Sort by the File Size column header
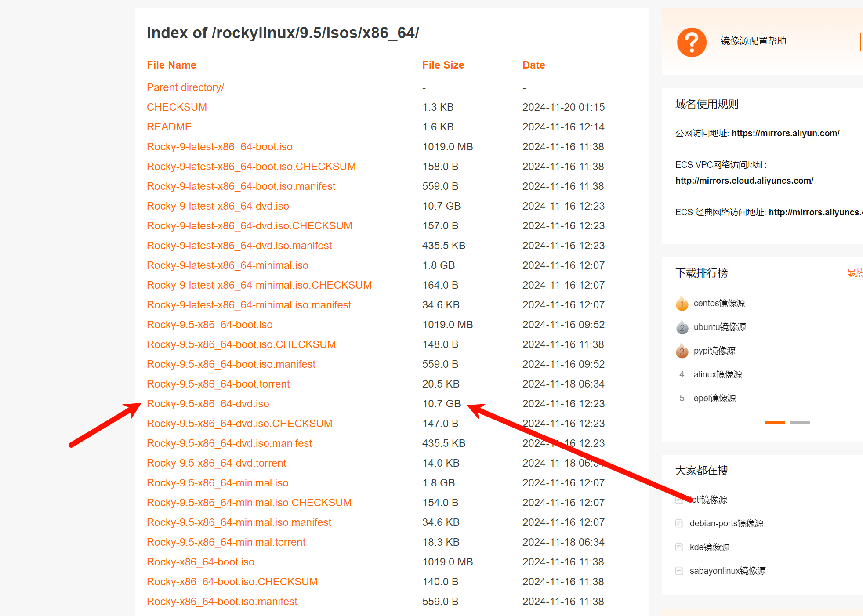The height and width of the screenshot is (616, 863). [x=443, y=65]
